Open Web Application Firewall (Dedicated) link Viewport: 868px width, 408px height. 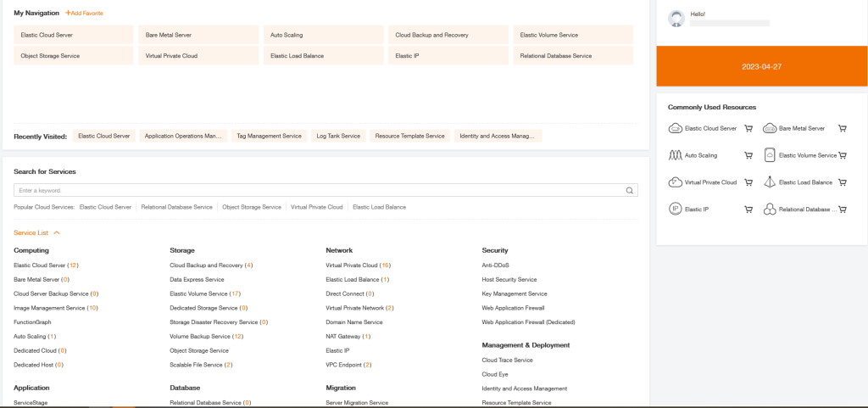click(529, 322)
